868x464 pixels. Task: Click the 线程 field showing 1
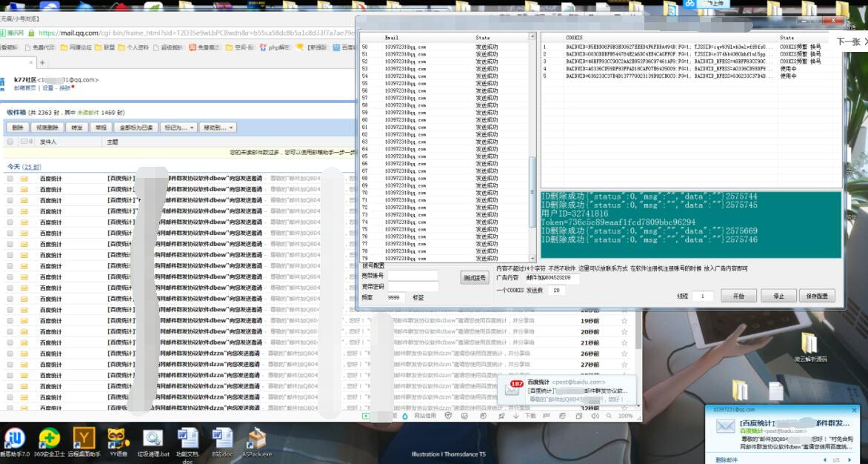click(x=703, y=296)
